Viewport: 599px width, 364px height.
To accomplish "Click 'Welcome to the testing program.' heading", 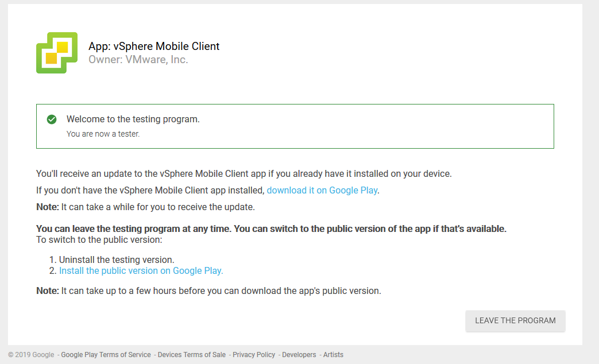I will click(133, 119).
